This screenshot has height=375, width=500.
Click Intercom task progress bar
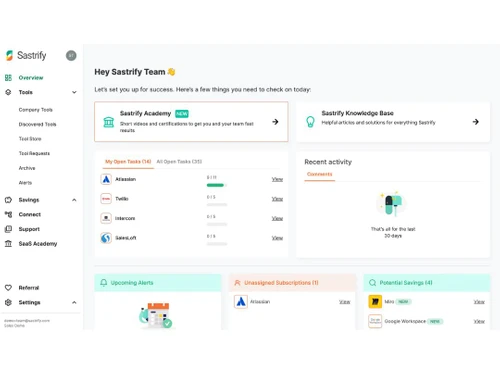pyautogui.click(x=217, y=224)
